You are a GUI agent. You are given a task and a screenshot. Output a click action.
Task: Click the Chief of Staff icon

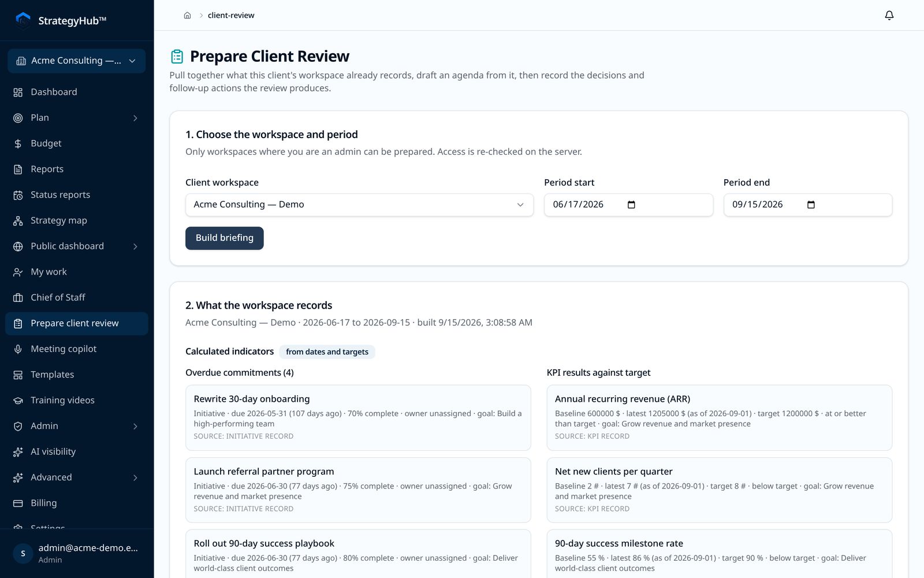click(x=18, y=298)
